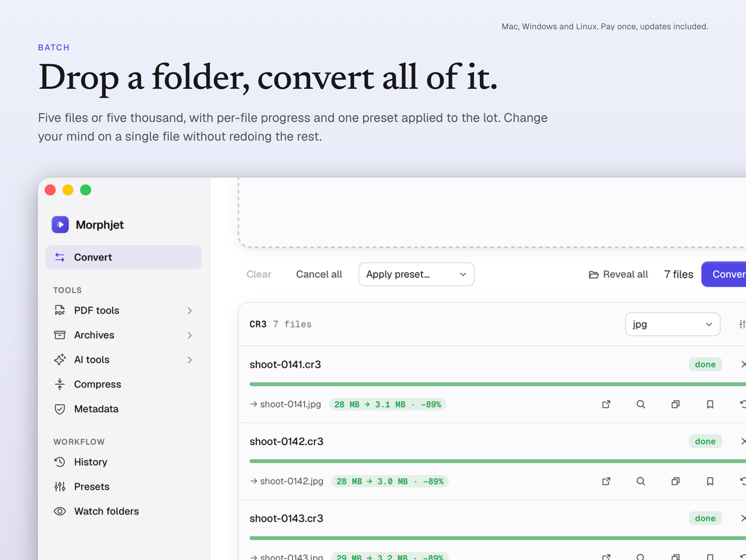Open the jpg output format dropdown
746x560 pixels.
673,324
